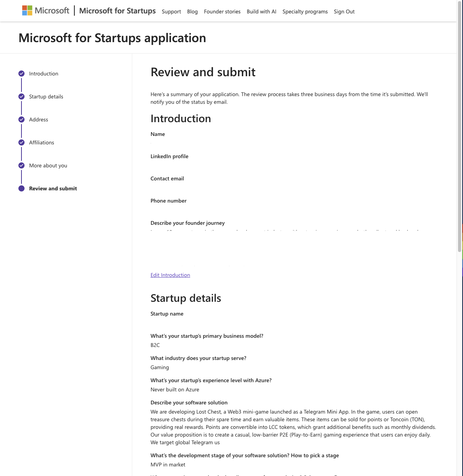The height and width of the screenshot is (476, 463).
Task: Click the More about you checkmark icon
Action: [21, 165]
